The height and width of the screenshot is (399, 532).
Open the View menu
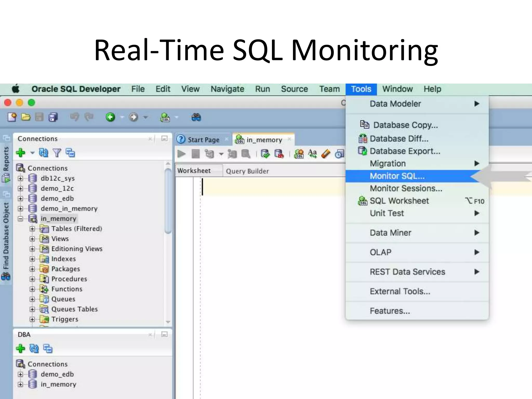click(x=190, y=89)
